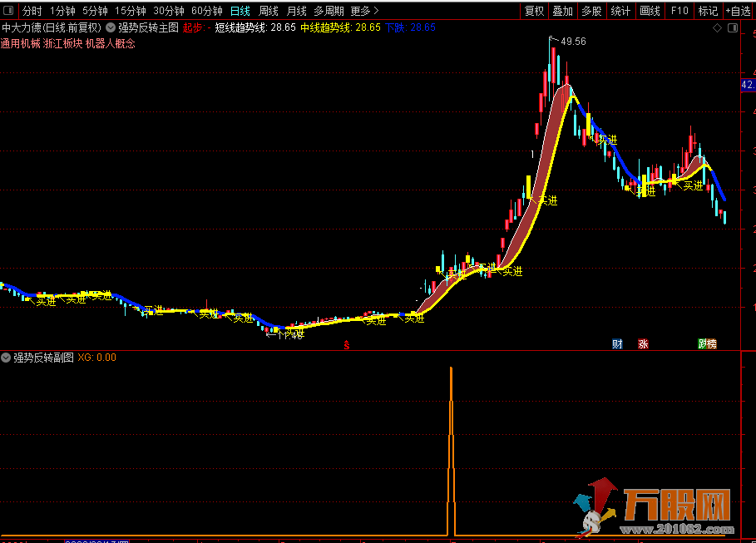Image resolution: width=756 pixels, height=543 pixels.
Task: Click the 中线趋势线: 28.65 indicator value
Action: point(340,27)
